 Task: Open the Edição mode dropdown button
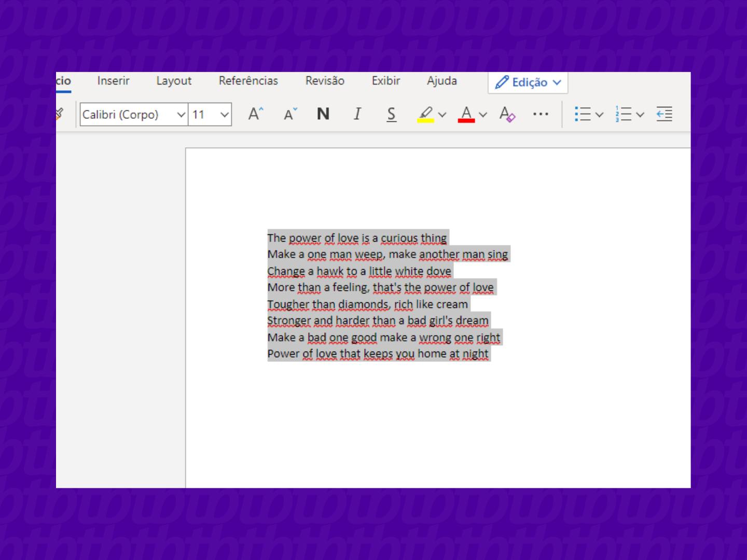[x=528, y=82]
